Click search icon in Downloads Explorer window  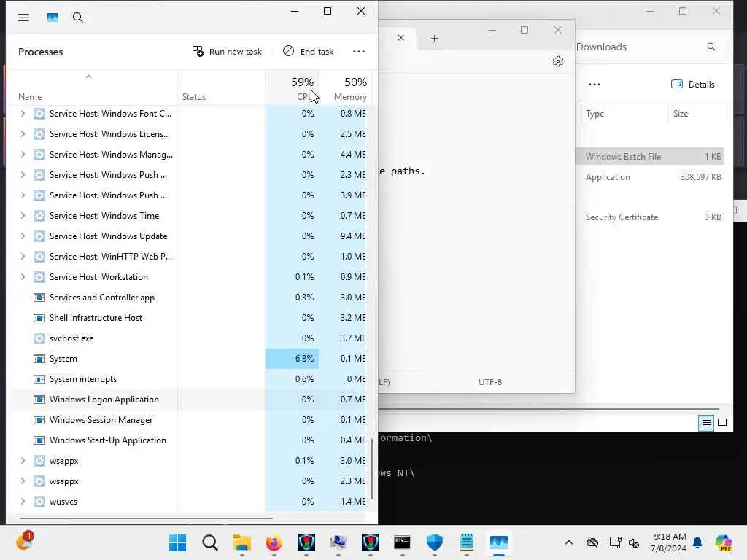point(711,47)
